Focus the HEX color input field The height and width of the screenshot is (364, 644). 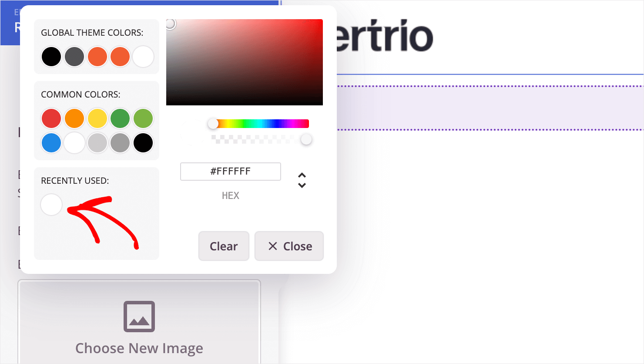pos(231,172)
